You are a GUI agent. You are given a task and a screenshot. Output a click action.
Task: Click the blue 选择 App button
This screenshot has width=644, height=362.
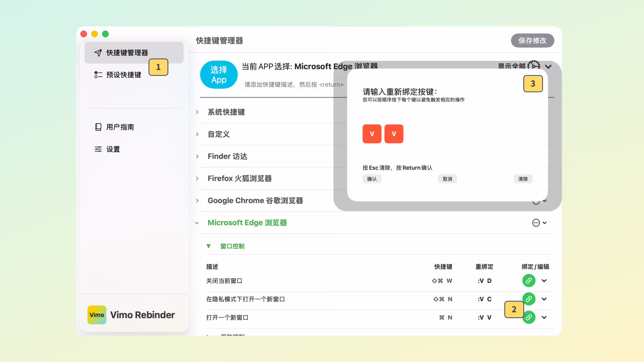[219, 75]
